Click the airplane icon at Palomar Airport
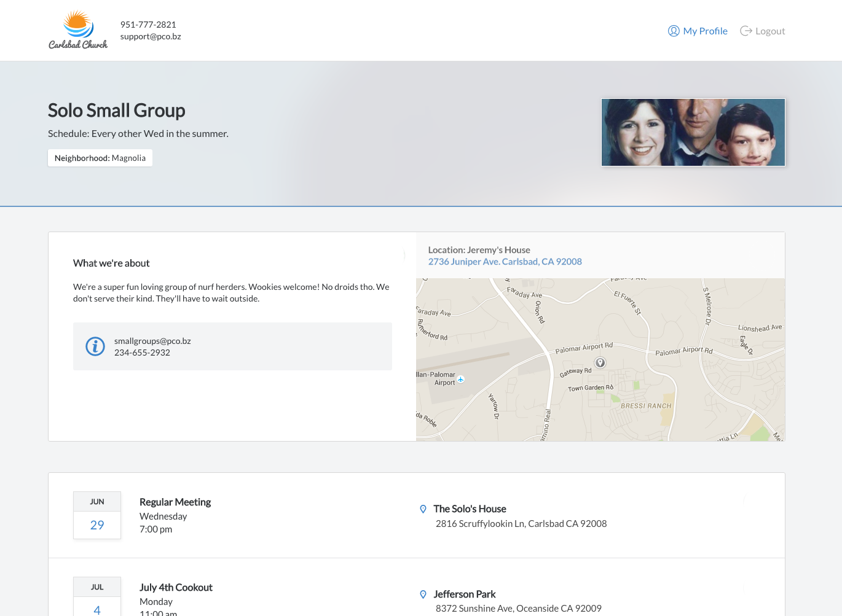The image size is (842, 616). coord(460,380)
